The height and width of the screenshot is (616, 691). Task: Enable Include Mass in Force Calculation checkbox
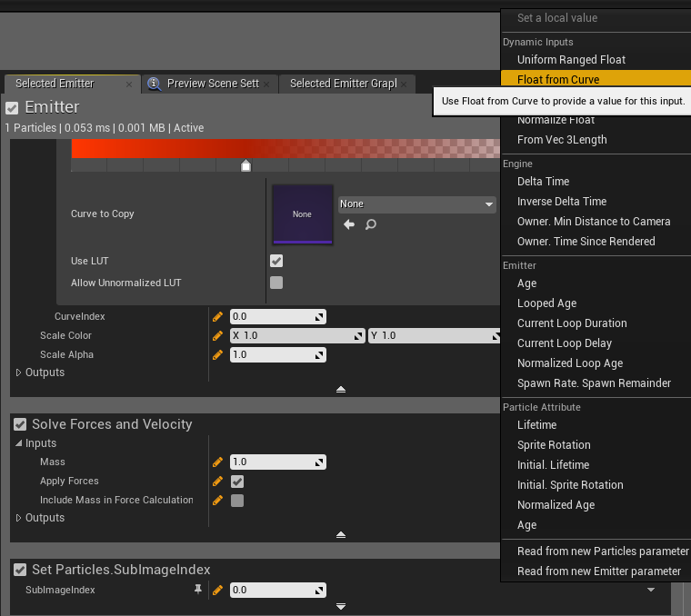click(x=237, y=501)
